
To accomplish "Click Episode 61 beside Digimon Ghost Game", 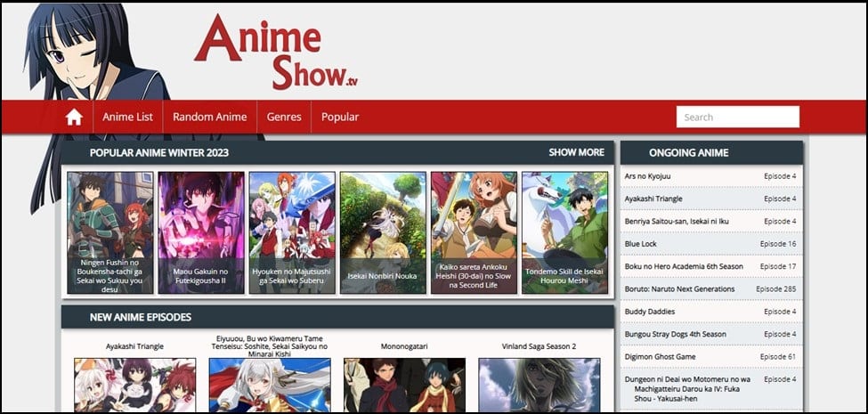I will [x=778, y=357].
